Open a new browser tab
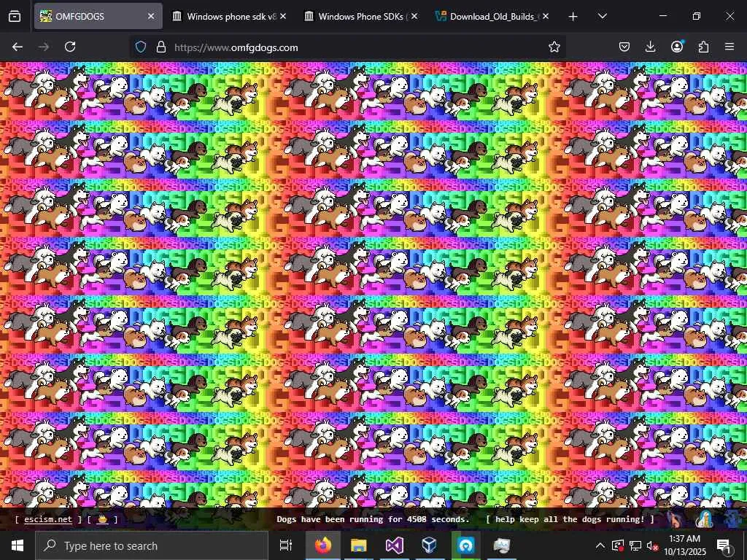 [x=573, y=16]
